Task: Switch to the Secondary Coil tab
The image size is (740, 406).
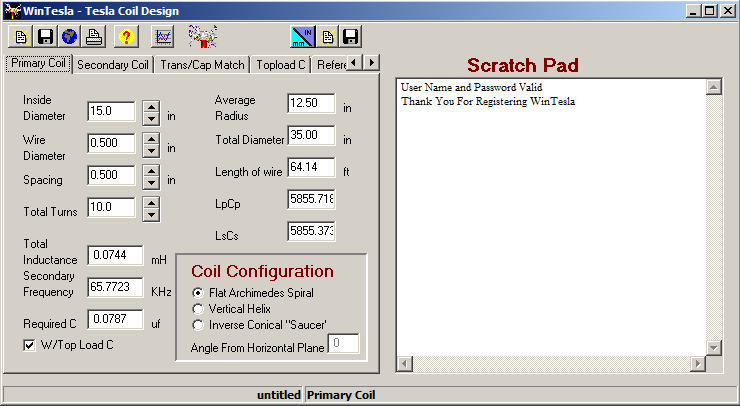Action: tap(113, 65)
